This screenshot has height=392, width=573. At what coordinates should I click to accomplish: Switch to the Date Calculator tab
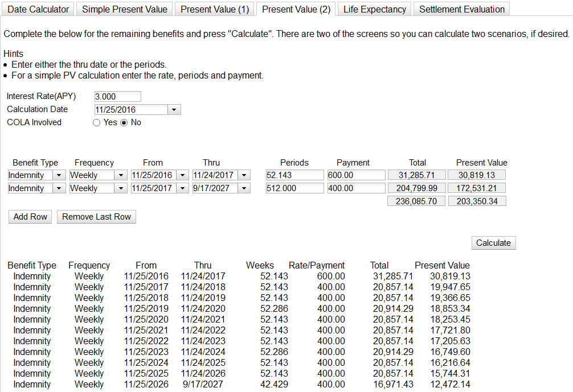38,9
